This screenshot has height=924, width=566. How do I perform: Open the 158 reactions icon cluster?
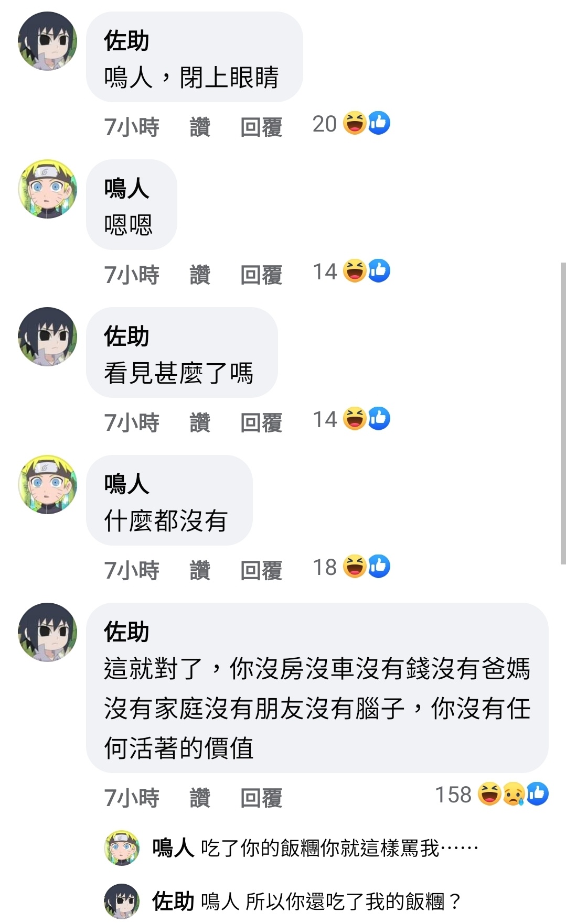click(513, 794)
